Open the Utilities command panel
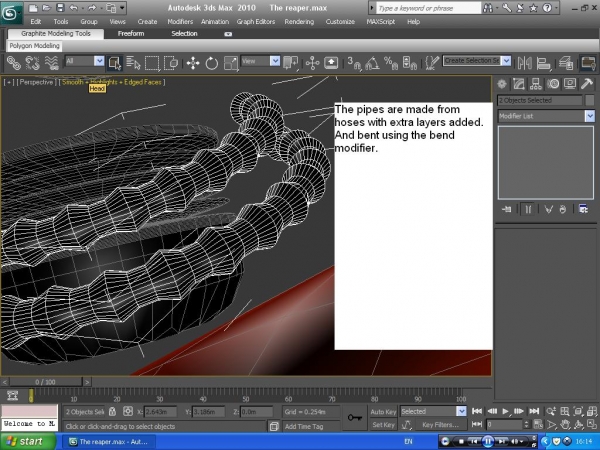 point(587,84)
